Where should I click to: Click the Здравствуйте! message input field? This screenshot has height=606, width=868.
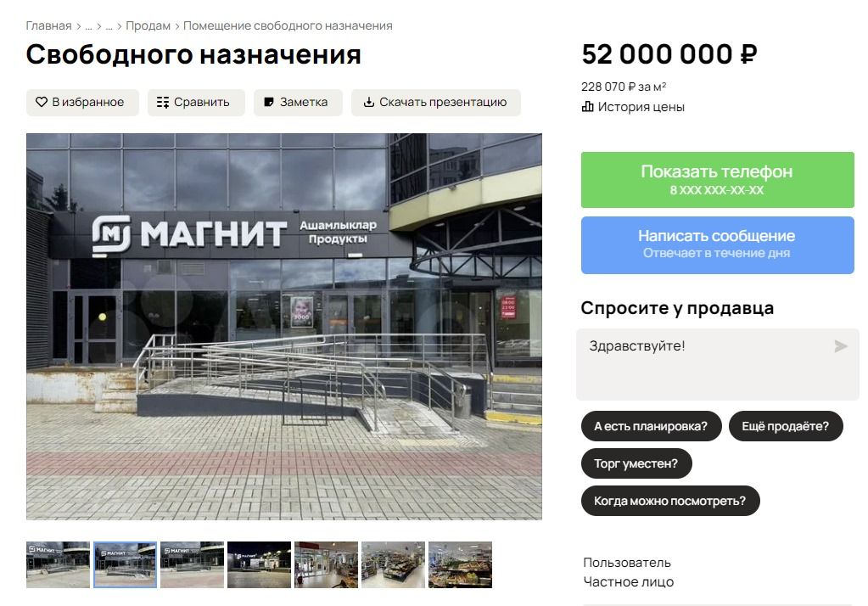(718, 364)
